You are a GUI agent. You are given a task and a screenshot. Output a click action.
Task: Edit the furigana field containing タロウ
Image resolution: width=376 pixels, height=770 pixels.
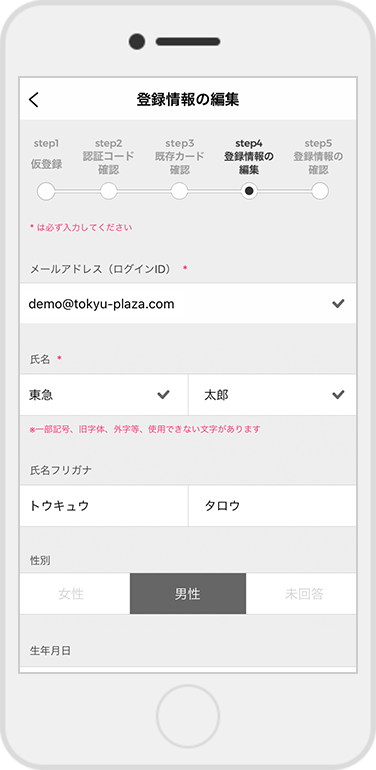coord(272,506)
